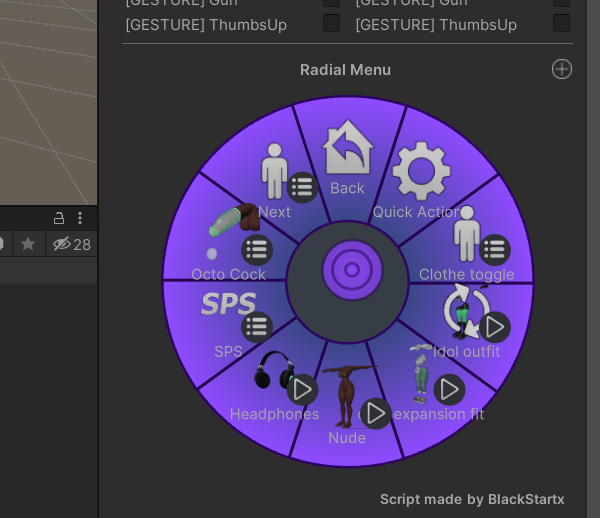The height and width of the screenshot is (518, 600).
Task: Click the expansion fit outfit thumbnail
Action: (x=420, y=374)
